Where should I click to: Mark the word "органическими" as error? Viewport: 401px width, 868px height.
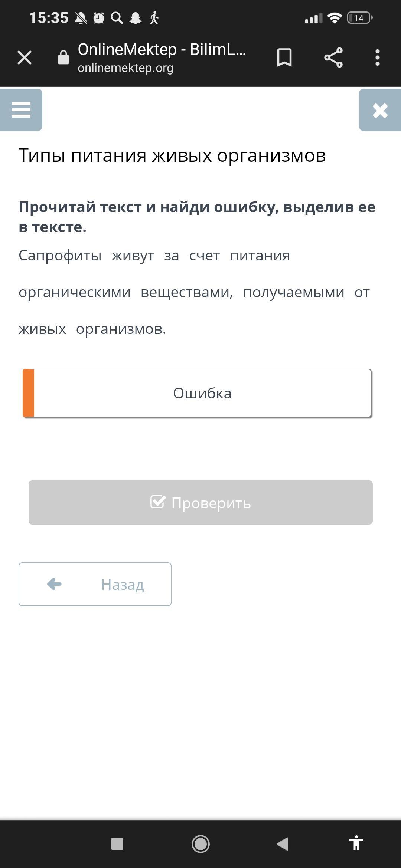click(x=75, y=292)
